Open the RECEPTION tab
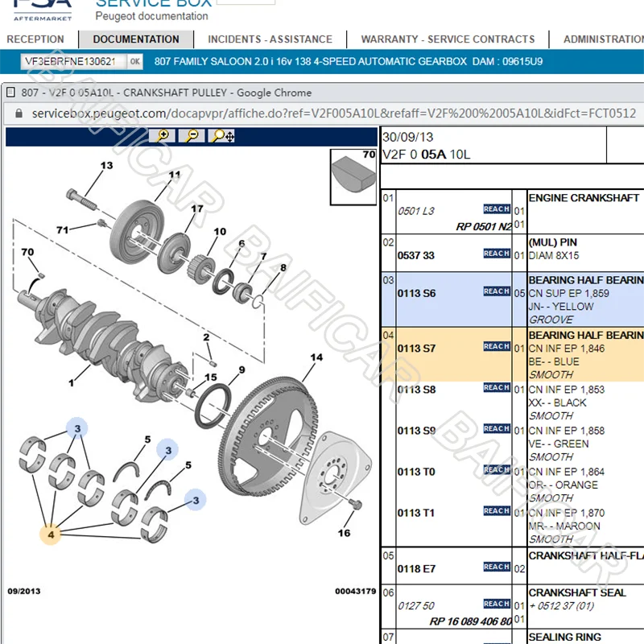This screenshot has width=644, height=644. [35, 39]
